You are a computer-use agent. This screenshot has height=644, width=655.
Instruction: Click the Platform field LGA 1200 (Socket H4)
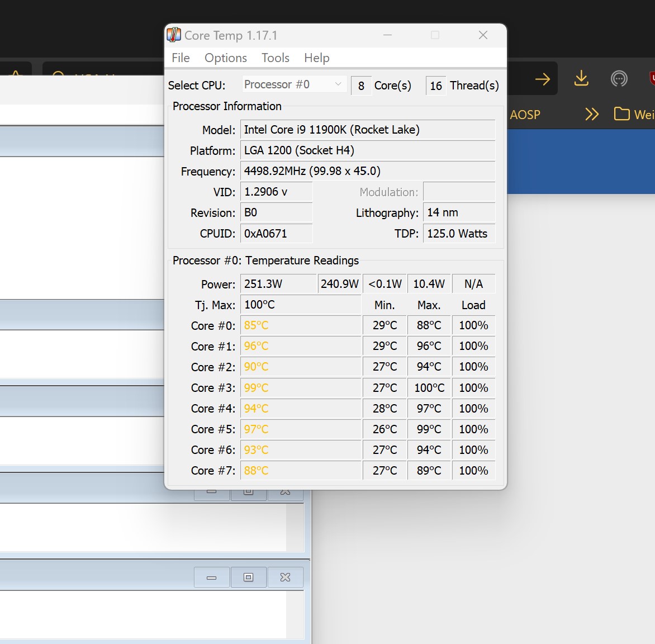click(x=368, y=150)
